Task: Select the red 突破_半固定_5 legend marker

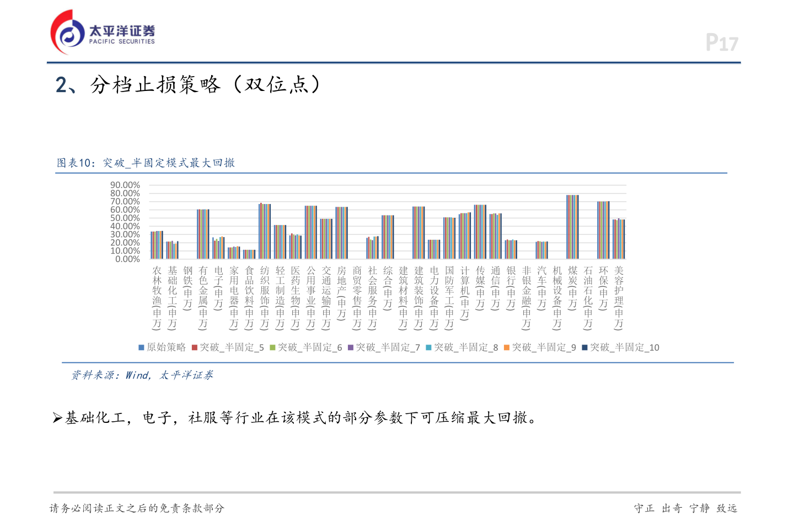Action: (195, 347)
